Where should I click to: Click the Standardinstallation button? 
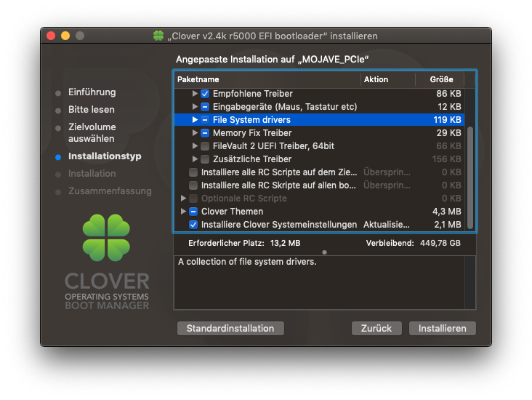(x=230, y=328)
